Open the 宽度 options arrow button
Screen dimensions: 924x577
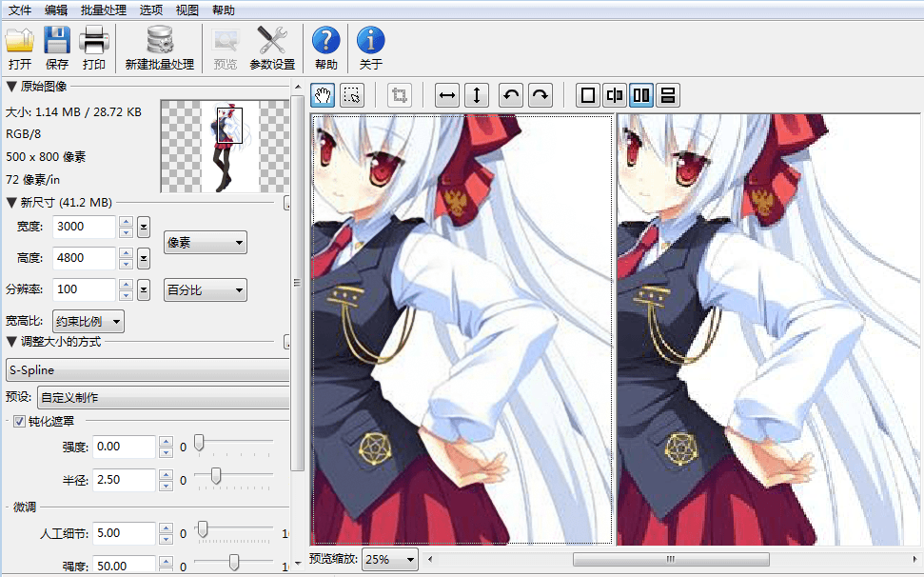(x=143, y=227)
